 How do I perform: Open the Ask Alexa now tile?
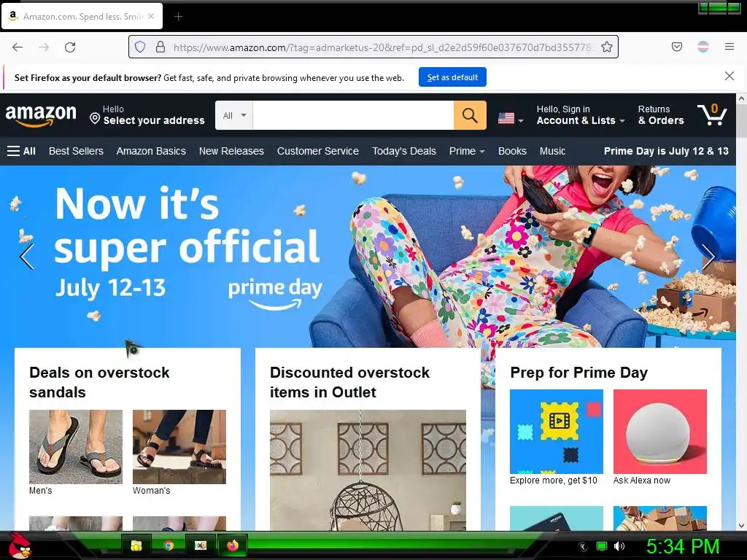[x=659, y=432]
